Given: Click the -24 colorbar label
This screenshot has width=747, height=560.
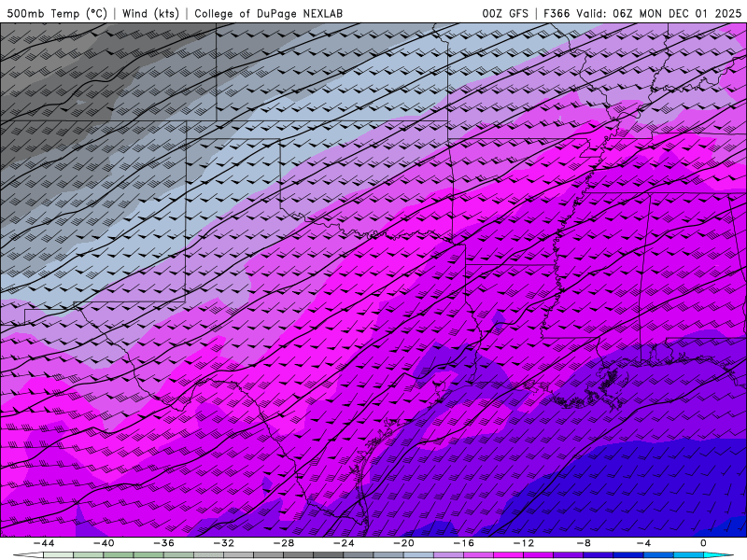Looking at the screenshot, I should point(344,543).
